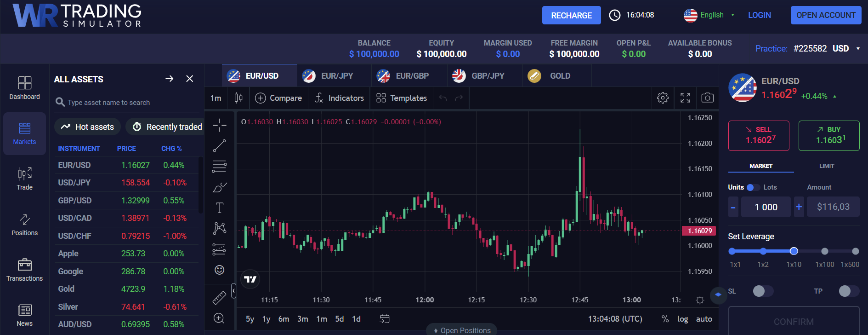Enable the TP take profit toggle
Image resolution: width=868 pixels, height=335 pixels.
(x=849, y=291)
